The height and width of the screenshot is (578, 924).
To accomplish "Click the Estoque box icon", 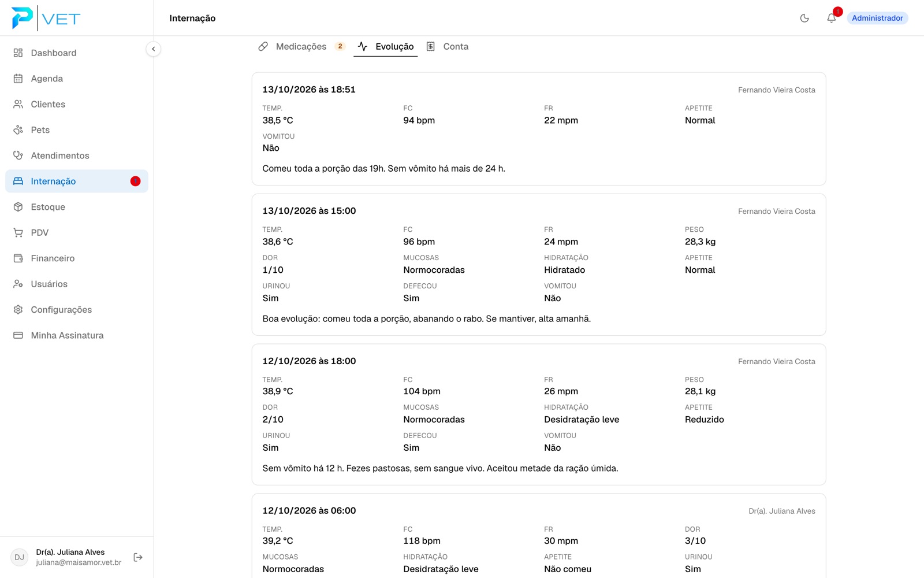I will (x=18, y=207).
